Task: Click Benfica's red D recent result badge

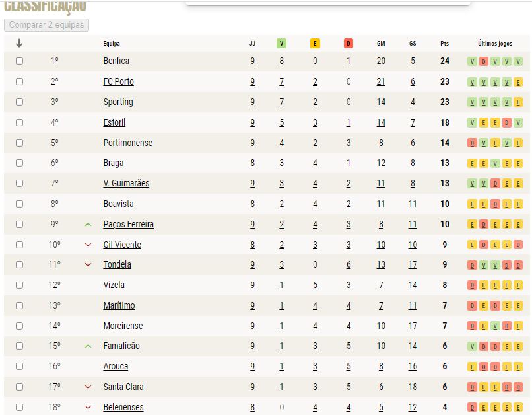Action: pos(483,61)
